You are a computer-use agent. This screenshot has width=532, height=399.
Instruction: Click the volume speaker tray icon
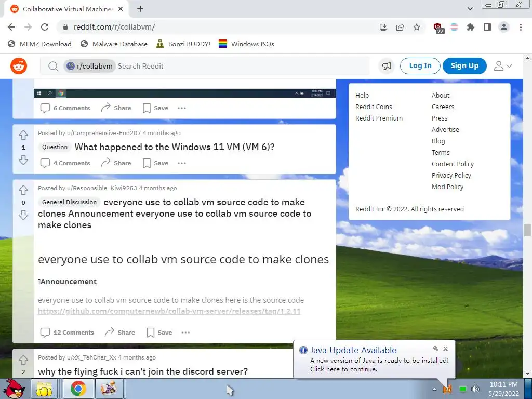475,389
